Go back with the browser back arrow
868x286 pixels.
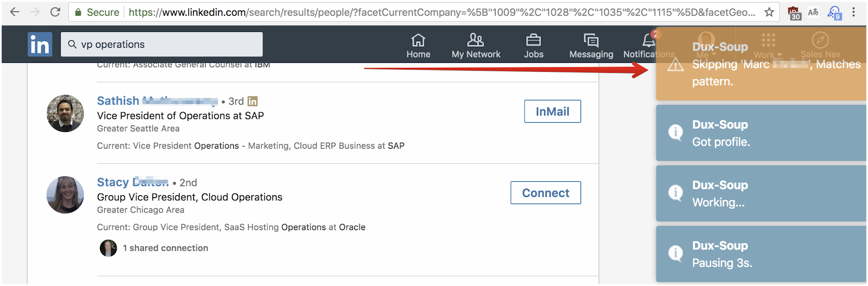coord(15,12)
